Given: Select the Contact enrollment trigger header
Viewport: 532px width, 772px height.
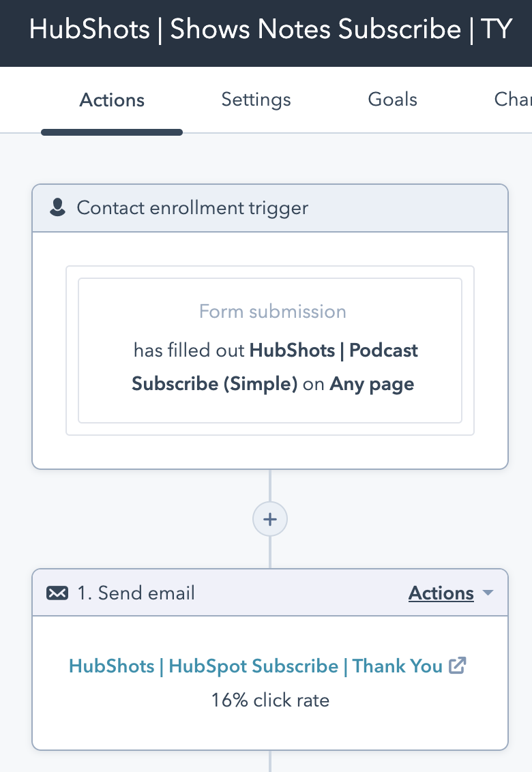Looking at the screenshot, I should coord(192,208).
